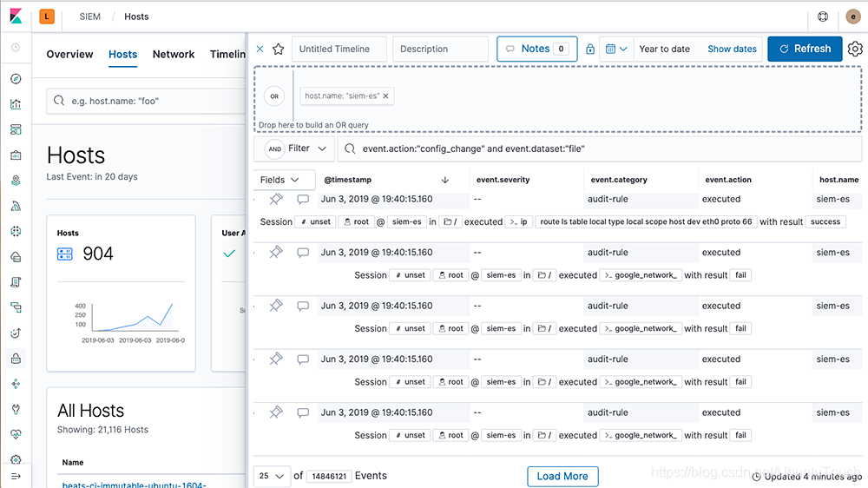
Task: Click the orange L space avatar
Action: [x=47, y=16]
